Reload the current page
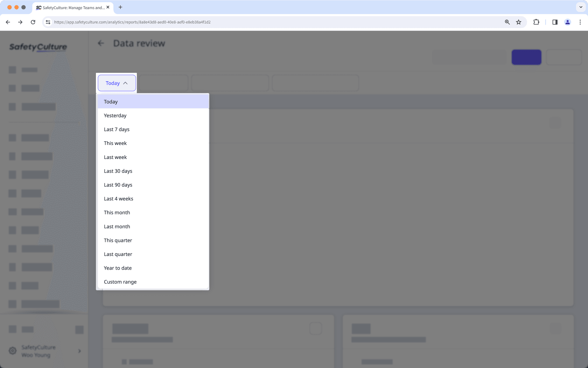Screen dimensions: 588x368 coord(33,22)
